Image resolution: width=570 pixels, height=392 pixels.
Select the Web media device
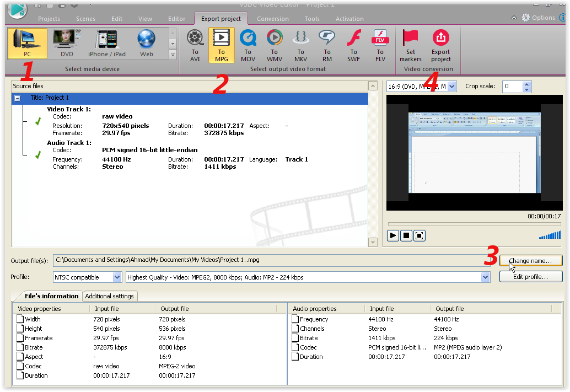pos(147,43)
